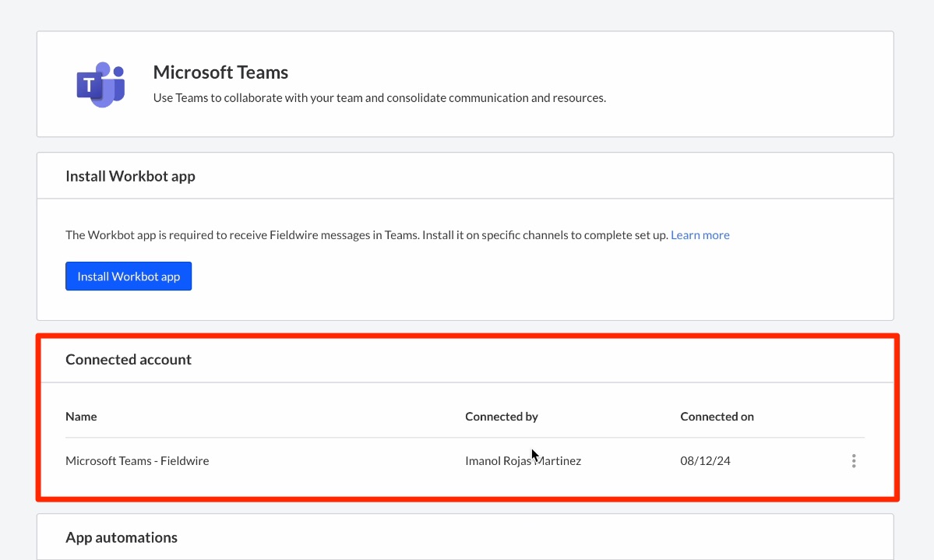
Task: Click the Connected by column header
Action: coord(502,417)
